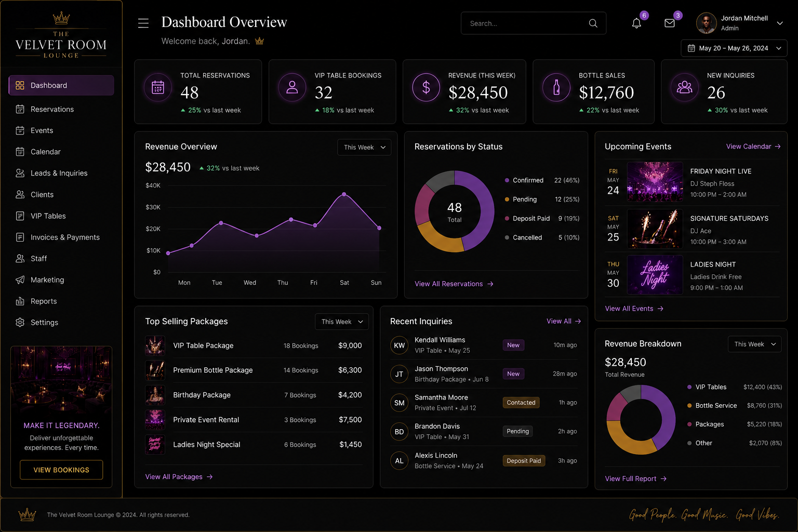Click the search magnifier icon
This screenshot has width=798, height=532.
coord(593,23)
